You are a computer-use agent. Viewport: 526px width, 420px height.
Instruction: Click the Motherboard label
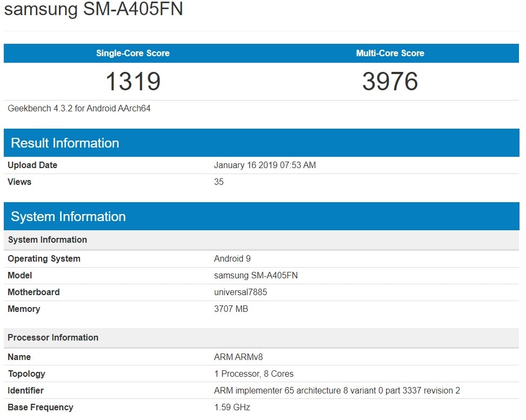(34, 292)
